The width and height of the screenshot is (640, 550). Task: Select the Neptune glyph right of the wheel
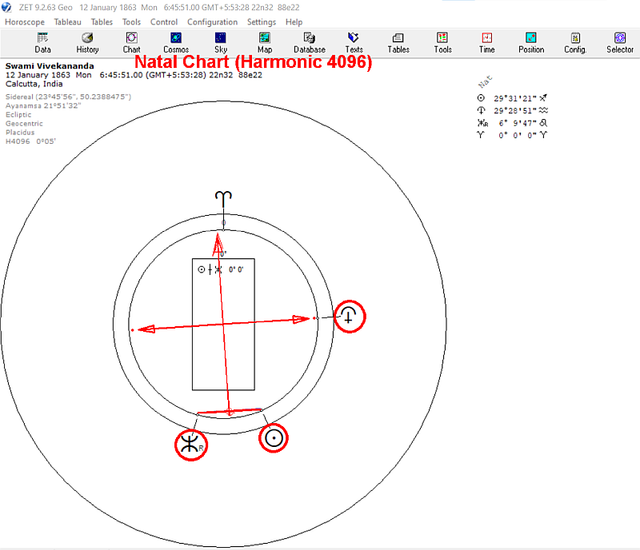pyautogui.click(x=350, y=317)
